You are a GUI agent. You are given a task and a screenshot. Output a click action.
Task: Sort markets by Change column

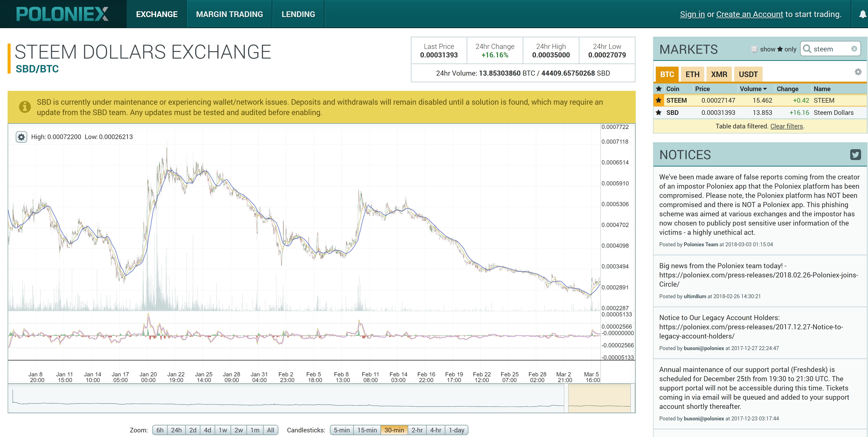pyautogui.click(x=787, y=89)
